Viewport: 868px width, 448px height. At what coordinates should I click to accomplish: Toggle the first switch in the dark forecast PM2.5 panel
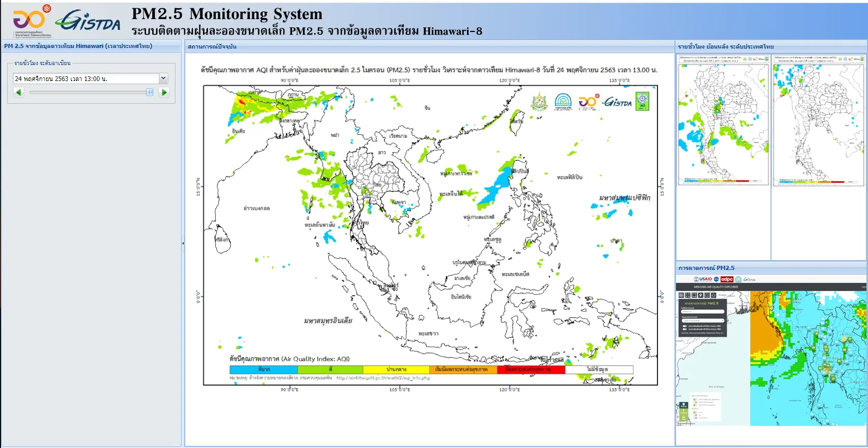click(x=685, y=326)
